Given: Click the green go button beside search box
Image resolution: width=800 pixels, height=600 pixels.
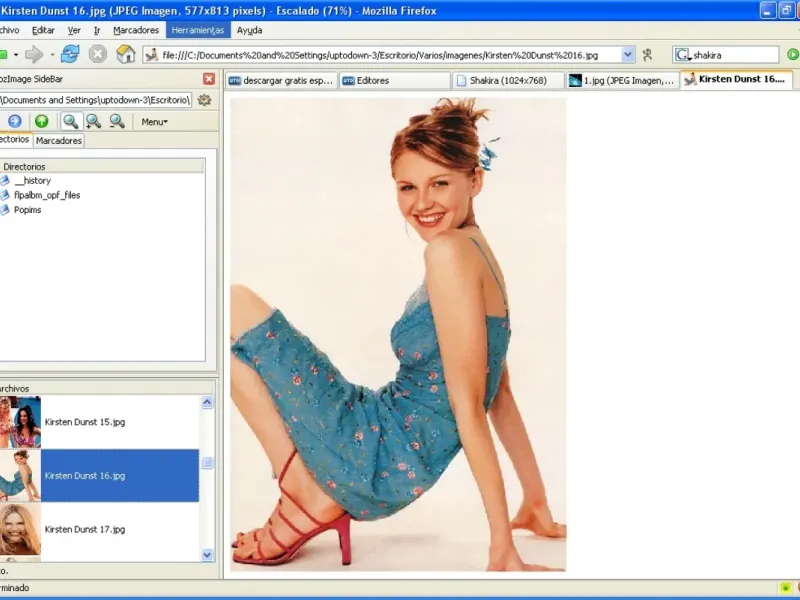Looking at the screenshot, I should tap(792, 54).
